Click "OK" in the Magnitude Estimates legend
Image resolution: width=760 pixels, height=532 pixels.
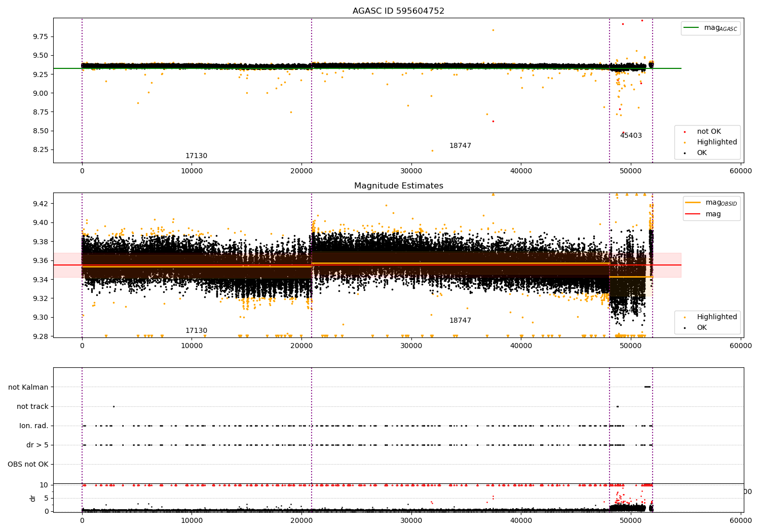click(x=702, y=328)
